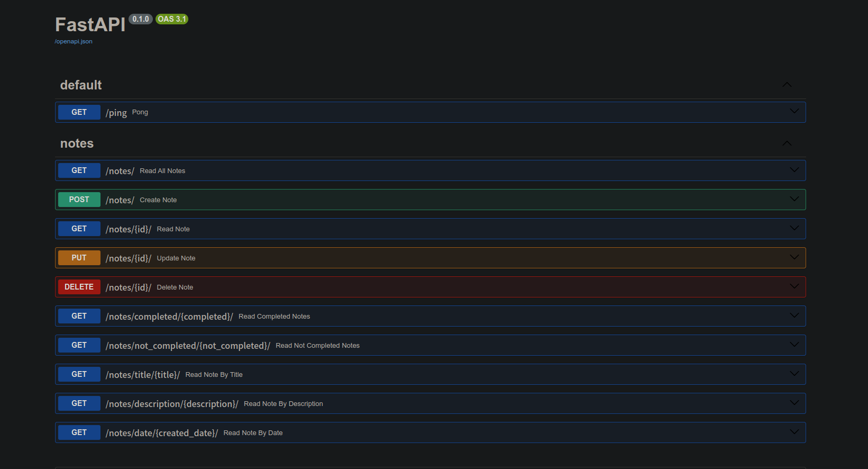The width and height of the screenshot is (868, 469).
Task: Collapse the default section chevron
Action: 787,85
